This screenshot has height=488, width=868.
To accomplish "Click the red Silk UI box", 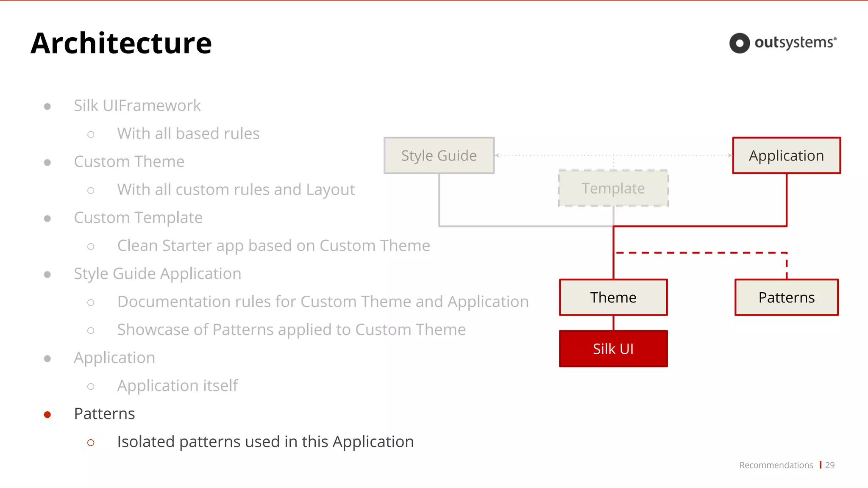I will [613, 349].
